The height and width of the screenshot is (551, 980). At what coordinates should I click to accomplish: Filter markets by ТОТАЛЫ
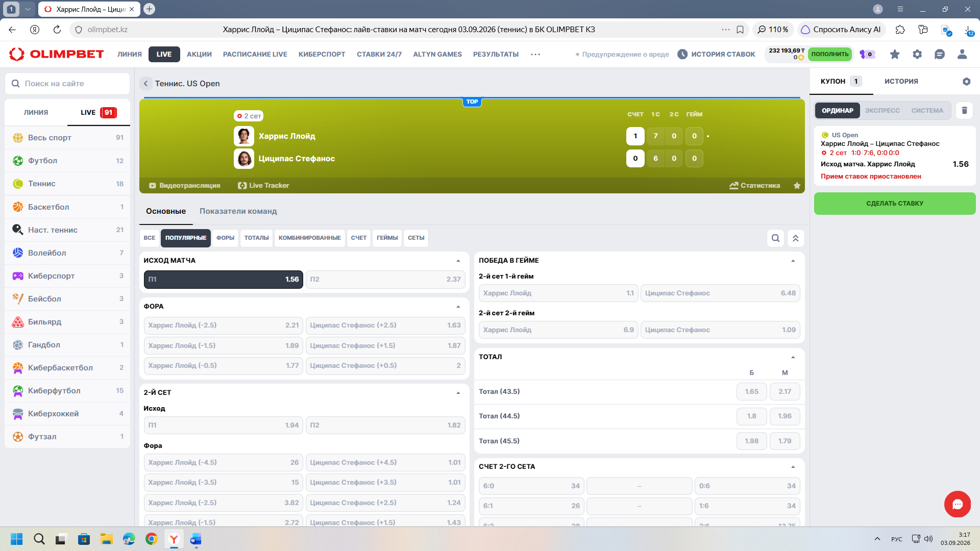pyautogui.click(x=256, y=238)
